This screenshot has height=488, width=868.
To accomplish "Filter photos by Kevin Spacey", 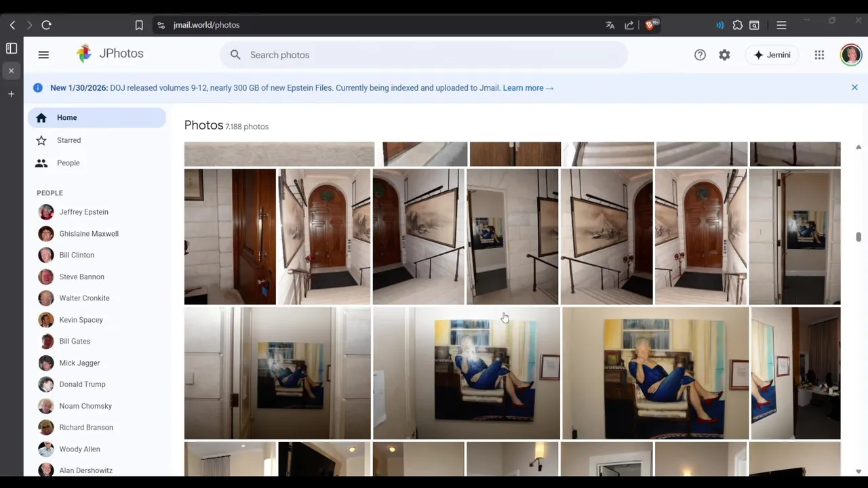I will (97, 320).
